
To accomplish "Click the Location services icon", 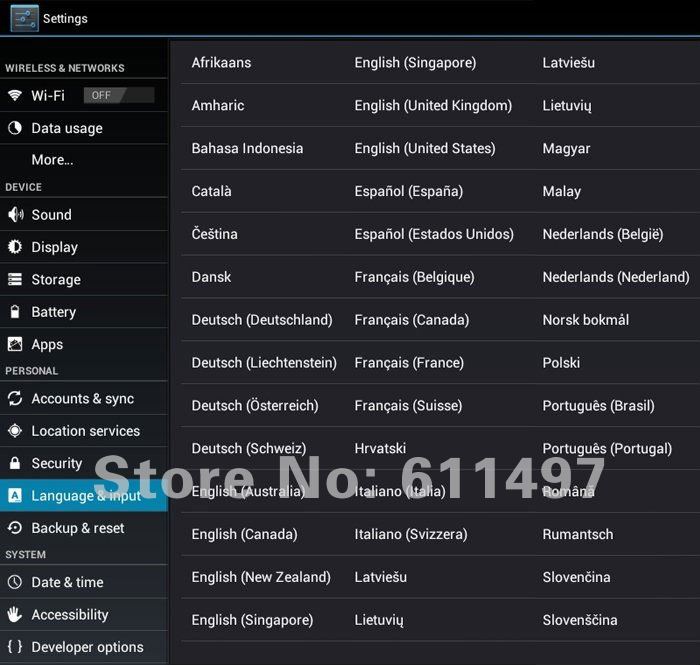I will pyautogui.click(x=15, y=431).
